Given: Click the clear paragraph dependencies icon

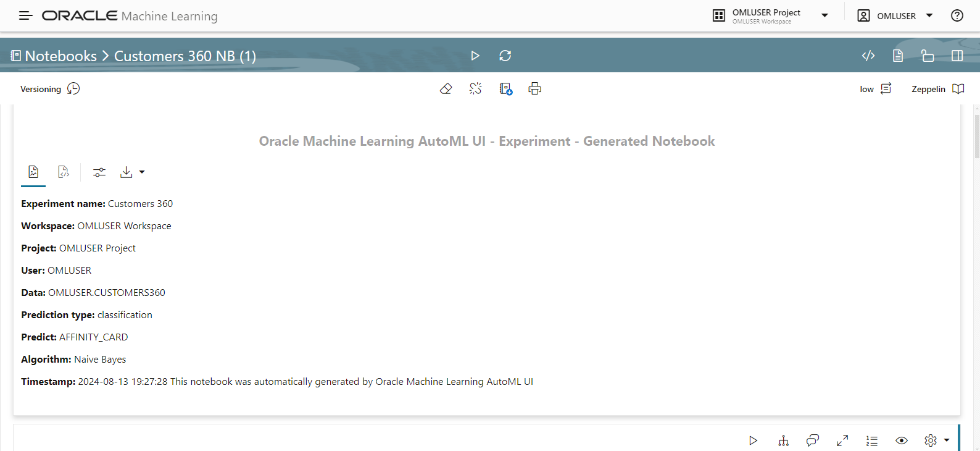Looking at the screenshot, I should [475, 89].
